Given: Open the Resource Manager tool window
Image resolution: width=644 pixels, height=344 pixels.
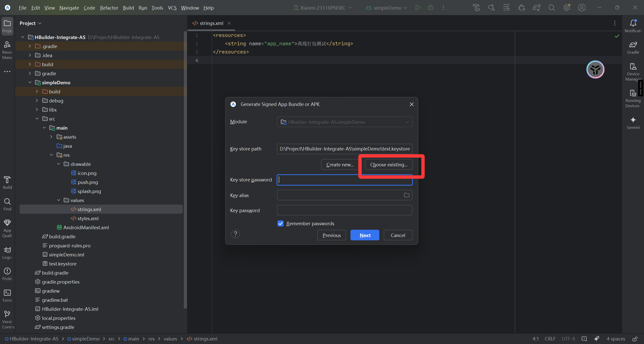Looking at the screenshot, I should [7, 50].
